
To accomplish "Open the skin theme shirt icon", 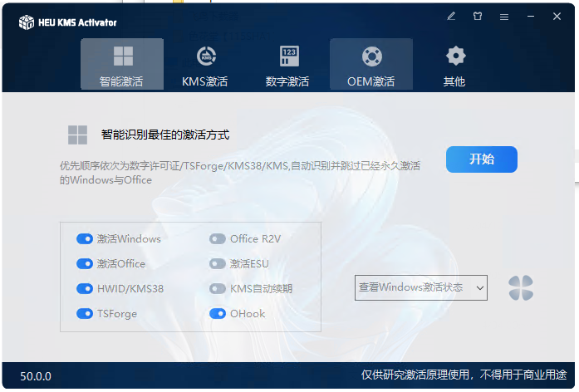I will click(478, 16).
